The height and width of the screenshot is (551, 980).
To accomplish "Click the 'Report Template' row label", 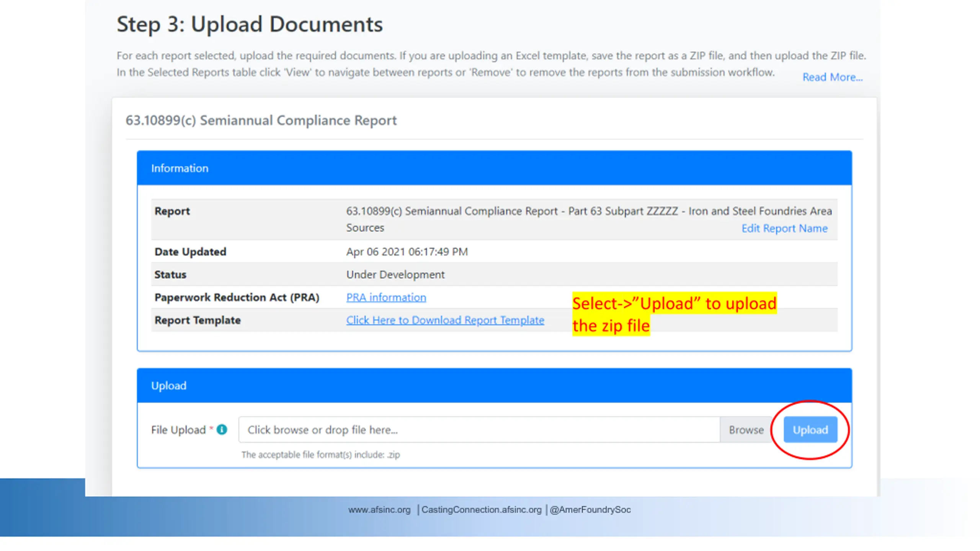I will pyautogui.click(x=198, y=320).
